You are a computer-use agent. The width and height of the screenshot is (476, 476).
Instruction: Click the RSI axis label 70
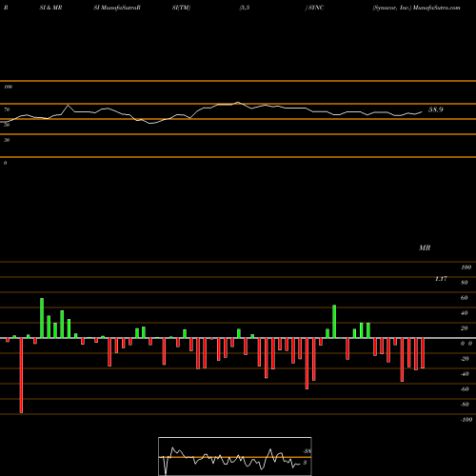pos(7,109)
